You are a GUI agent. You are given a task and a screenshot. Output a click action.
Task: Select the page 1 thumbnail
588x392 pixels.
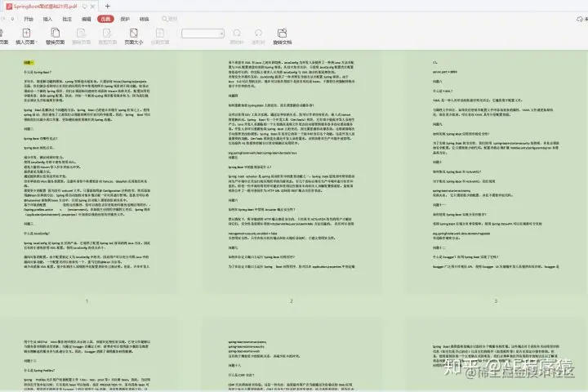pos(87,171)
